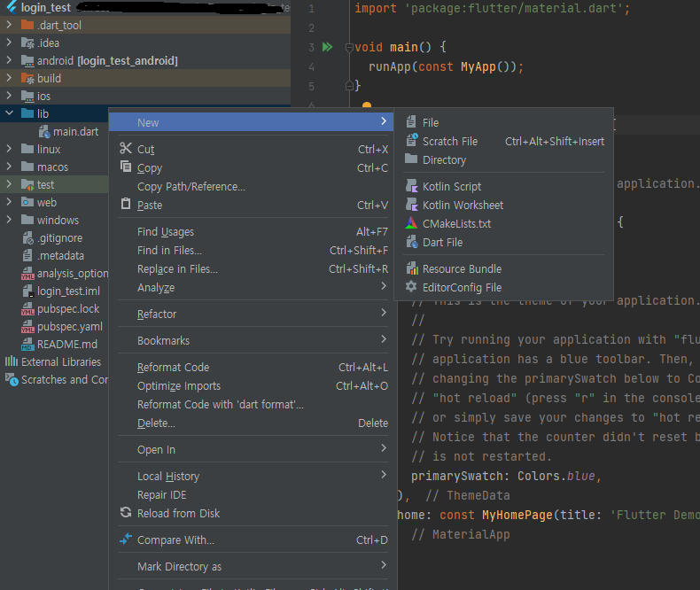700x590 pixels.
Task: Click the Directory folder icon in submenu
Action: (x=411, y=159)
